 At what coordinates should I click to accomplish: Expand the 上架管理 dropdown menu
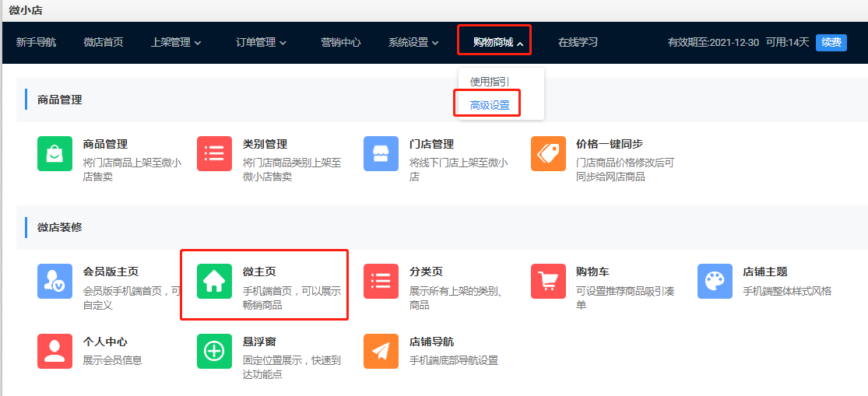pos(176,42)
